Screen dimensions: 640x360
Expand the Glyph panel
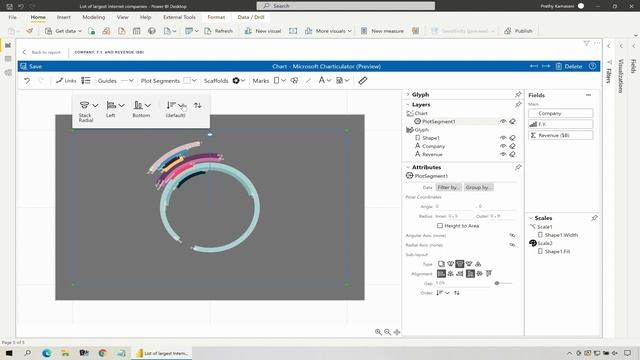408,94
